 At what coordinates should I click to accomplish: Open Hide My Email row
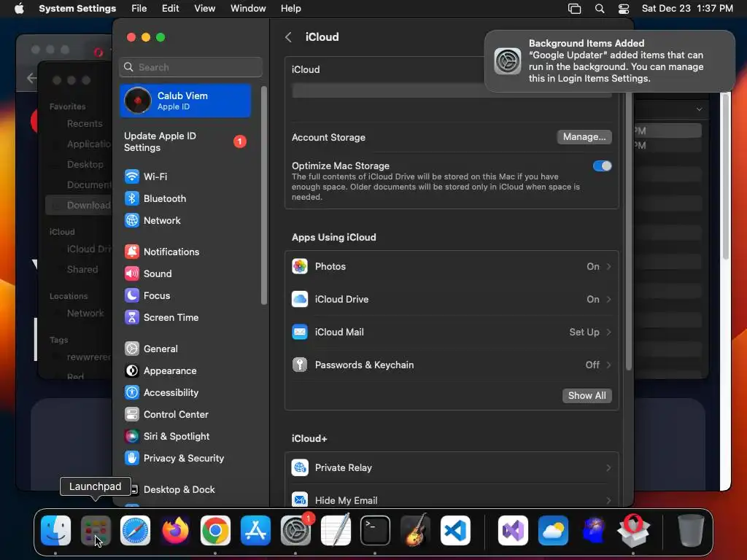[452, 499]
